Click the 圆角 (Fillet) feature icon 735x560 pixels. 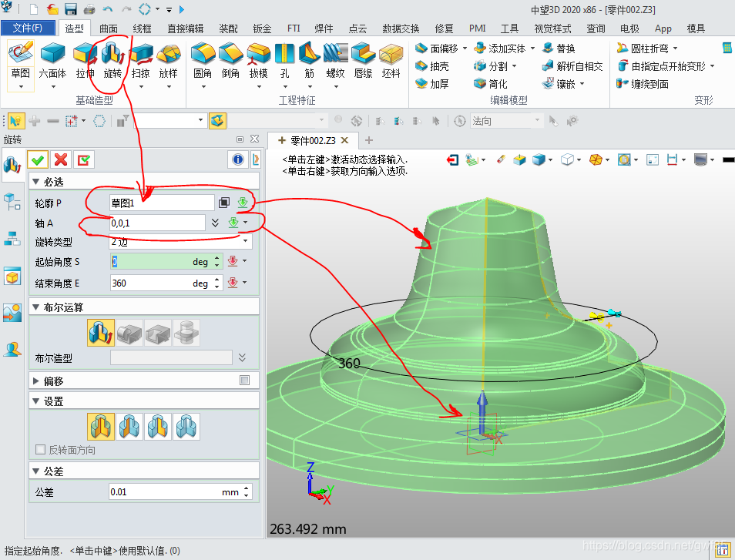click(203, 57)
